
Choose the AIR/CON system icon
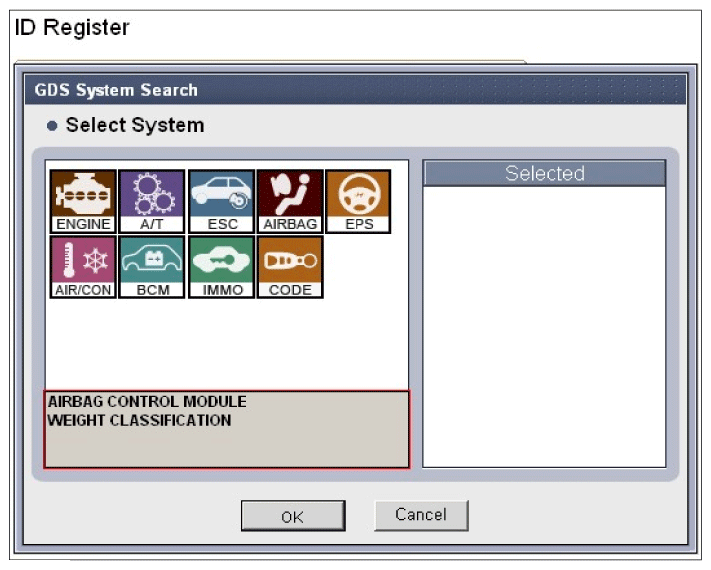coord(83,267)
